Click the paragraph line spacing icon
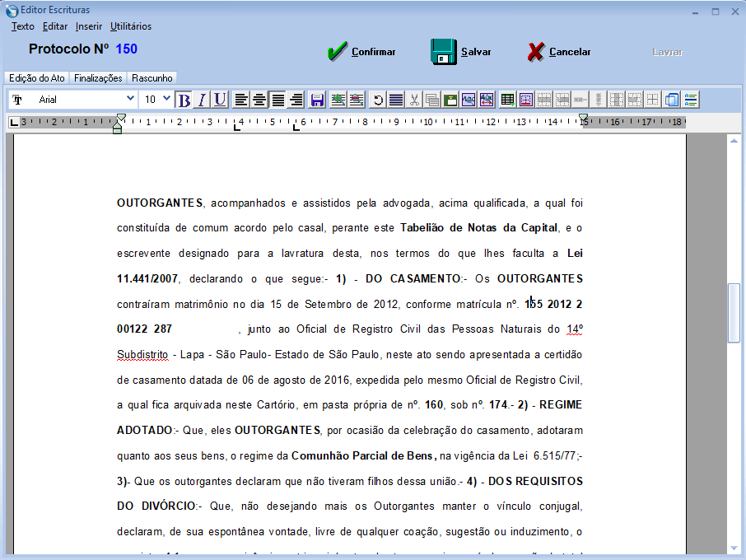 point(690,100)
